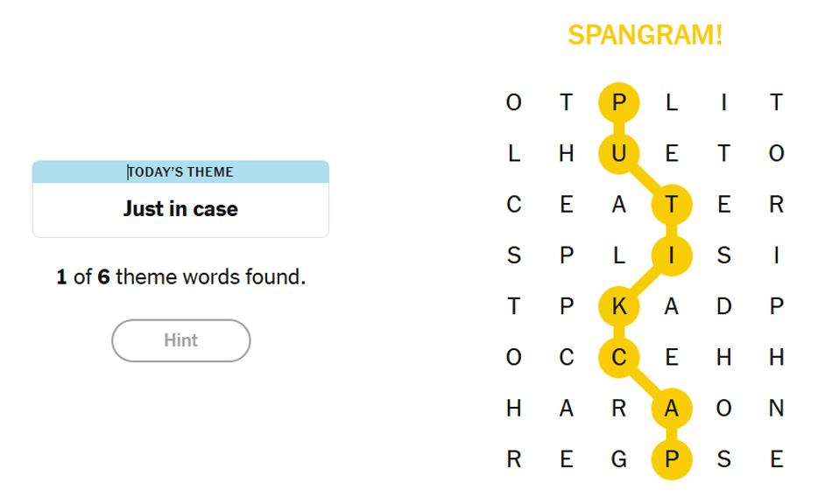The height and width of the screenshot is (504, 839).
Task: Tap the highlighted P ending the spangram
Action: (x=672, y=459)
